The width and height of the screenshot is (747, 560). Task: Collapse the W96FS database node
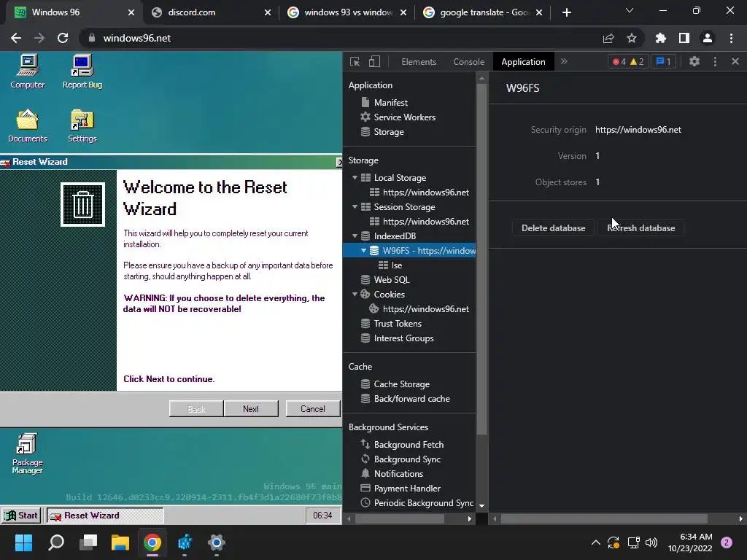tap(364, 251)
